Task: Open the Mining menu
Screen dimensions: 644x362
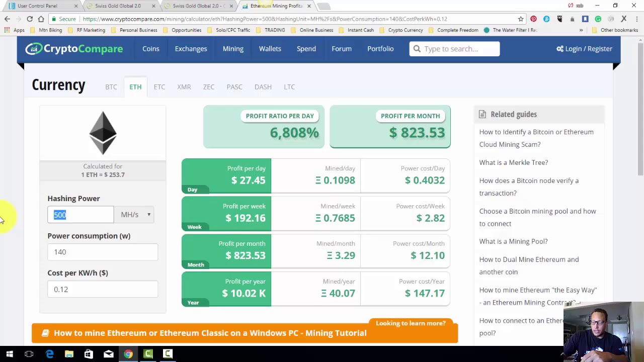Action: click(x=233, y=49)
